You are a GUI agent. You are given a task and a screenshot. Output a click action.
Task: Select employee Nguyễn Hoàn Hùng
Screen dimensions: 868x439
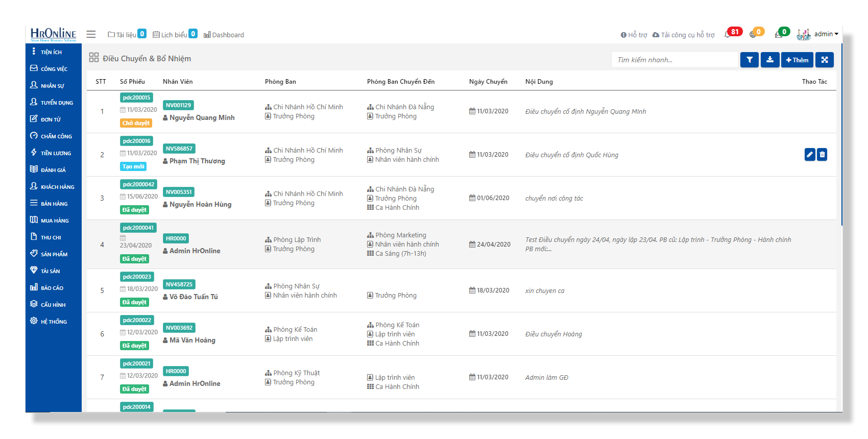[x=200, y=204]
